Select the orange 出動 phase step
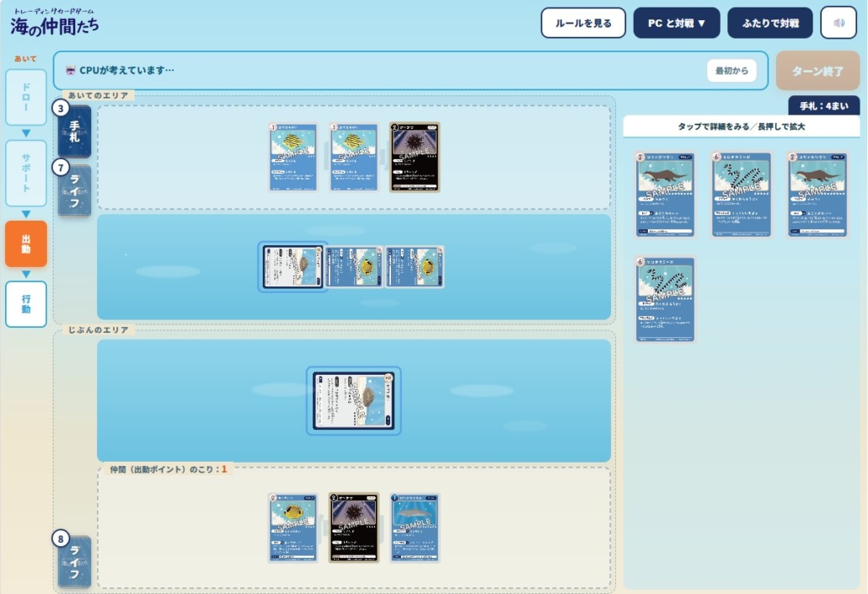Viewport: 868px width, 594px height. pyautogui.click(x=26, y=243)
